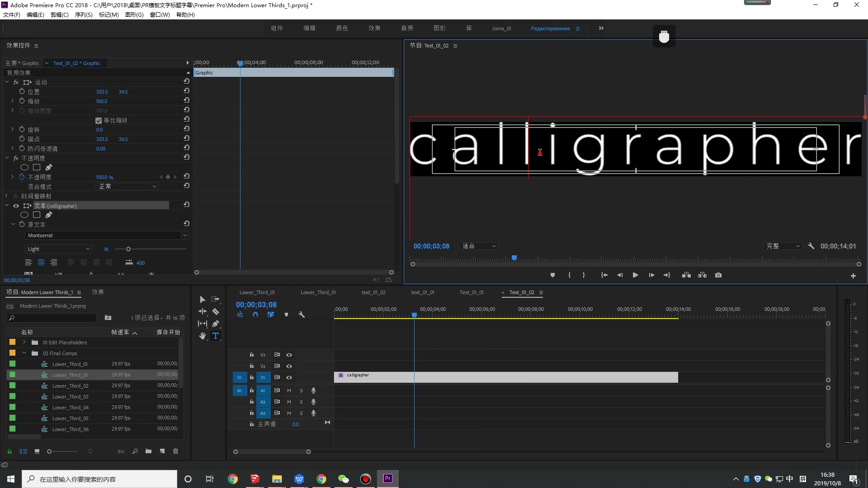Viewport: 868px width, 488px height.
Task: Click the Add Marker icon in the timeline
Action: click(x=286, y=314)
